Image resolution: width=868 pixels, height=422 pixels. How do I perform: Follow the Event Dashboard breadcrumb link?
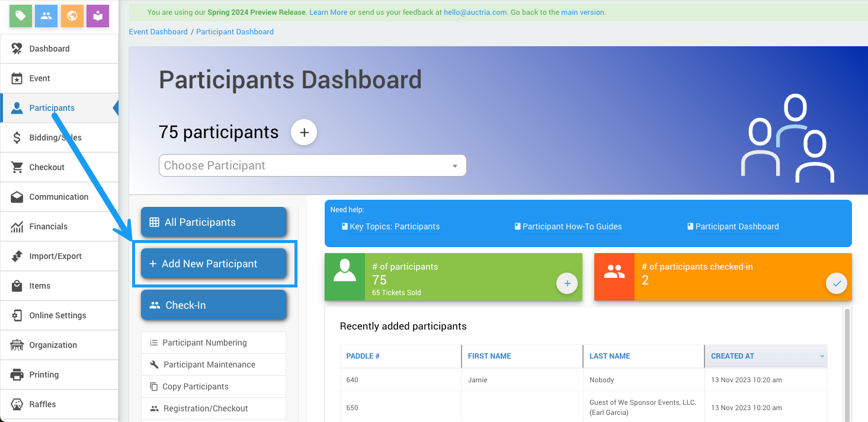[158, 32]
